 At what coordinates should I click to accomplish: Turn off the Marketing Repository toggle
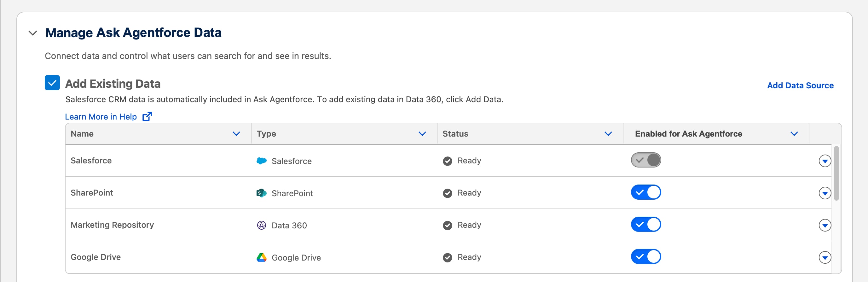pyautogui.click(x=646, y=225)
